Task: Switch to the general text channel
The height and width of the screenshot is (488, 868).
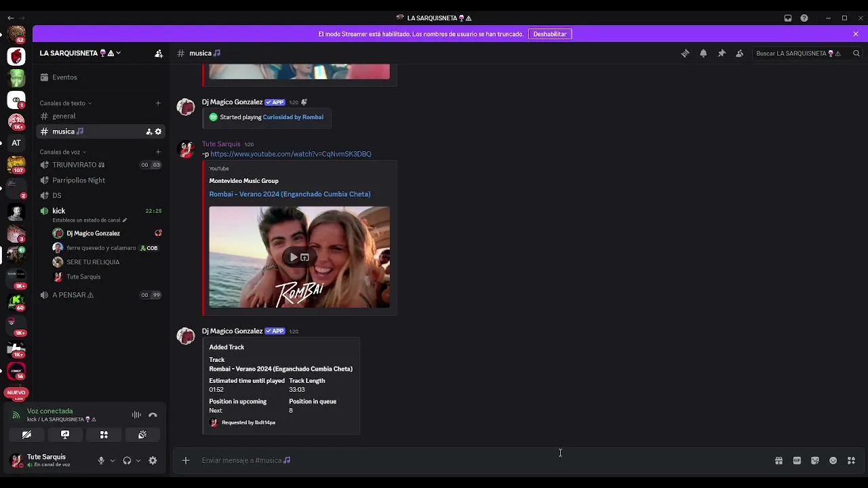Action: coord(100,116)
